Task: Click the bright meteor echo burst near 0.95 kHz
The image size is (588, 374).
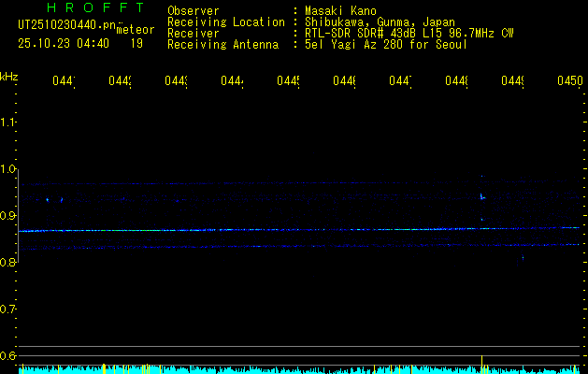Action: [x=482, y=196]
